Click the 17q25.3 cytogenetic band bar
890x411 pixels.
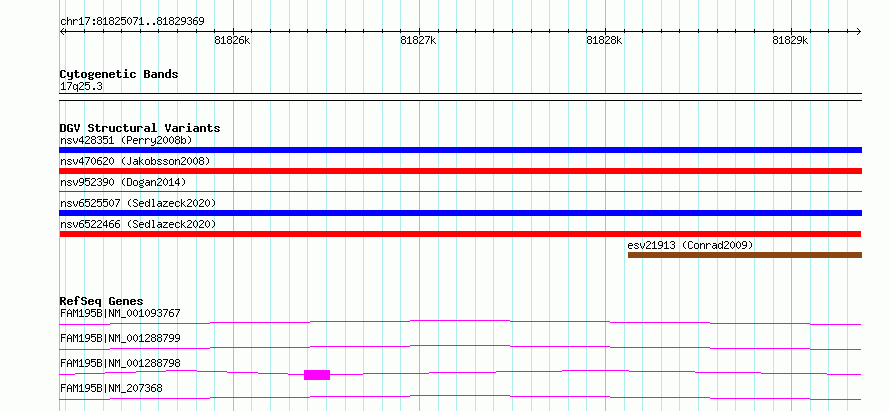[x=461, y=97]
